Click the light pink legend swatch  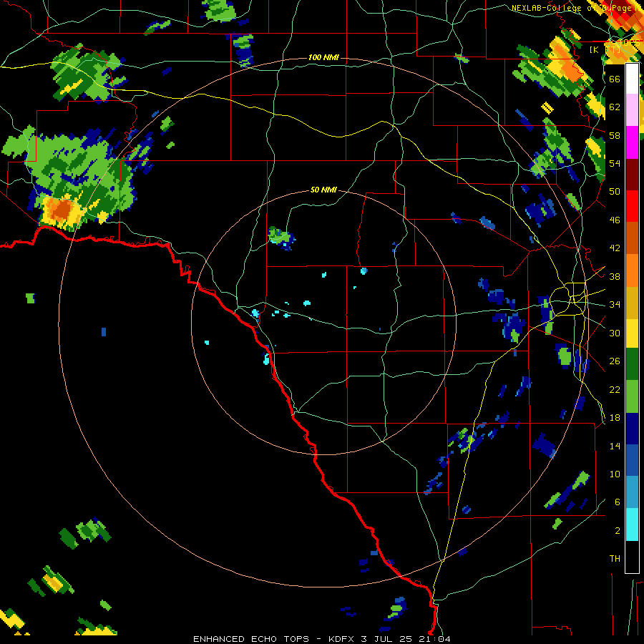pos(632,110)
